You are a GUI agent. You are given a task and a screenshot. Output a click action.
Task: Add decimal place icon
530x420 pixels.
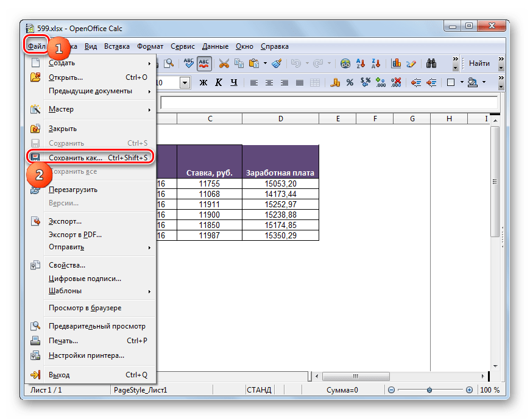tap(381, 82)
